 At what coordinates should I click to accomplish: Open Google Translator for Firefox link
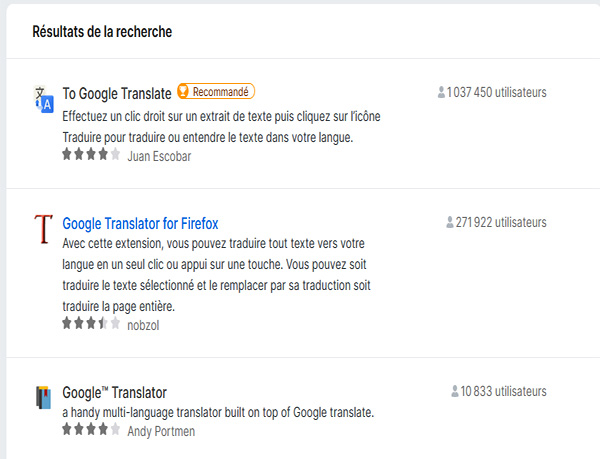(x=140, y=224)
